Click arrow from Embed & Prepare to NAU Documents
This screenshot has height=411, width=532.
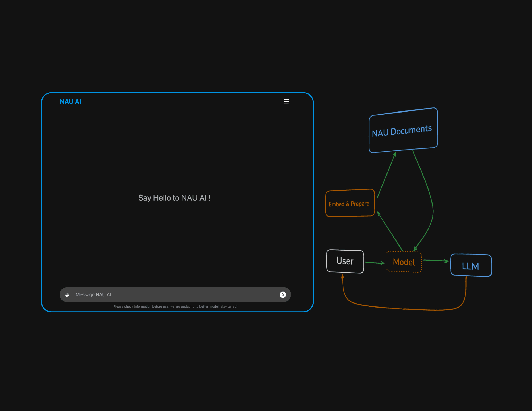386,176
